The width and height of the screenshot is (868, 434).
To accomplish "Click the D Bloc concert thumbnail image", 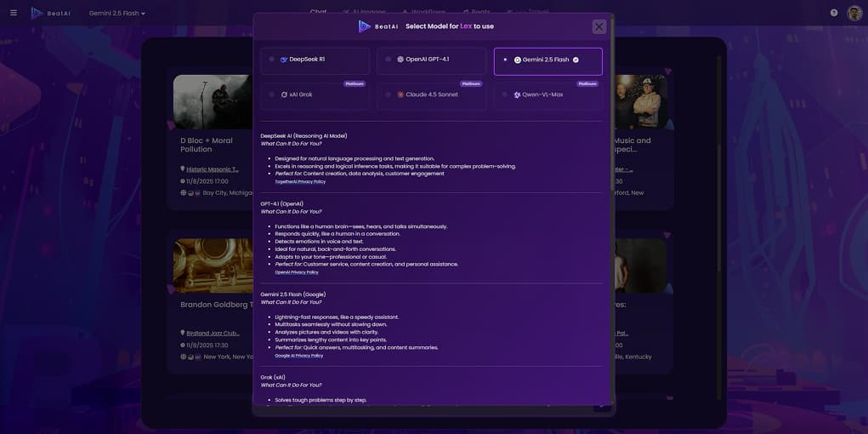I will pyautogui.click(x=213, y=101).
